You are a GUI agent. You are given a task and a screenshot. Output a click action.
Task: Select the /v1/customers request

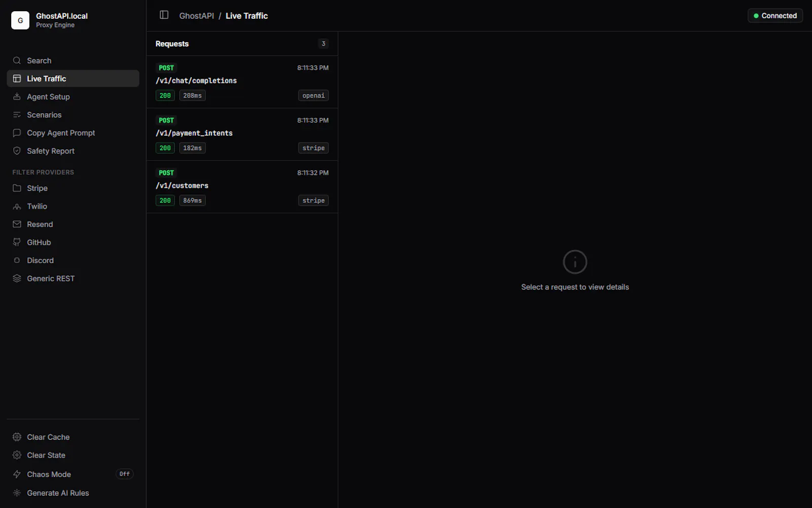click(242, 187)
